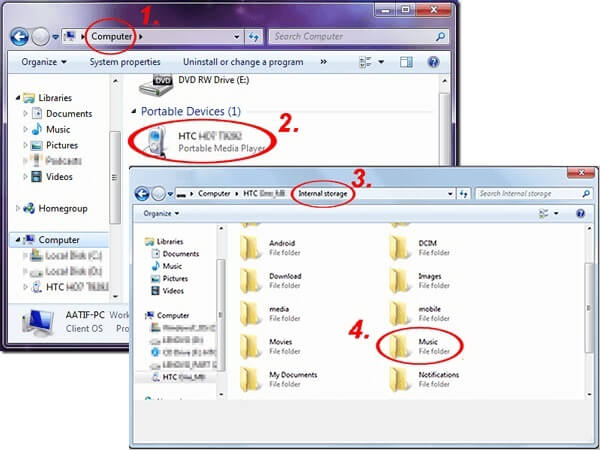
Task: Click Uninstall or change a program
Action: click(x=242, y=62)
